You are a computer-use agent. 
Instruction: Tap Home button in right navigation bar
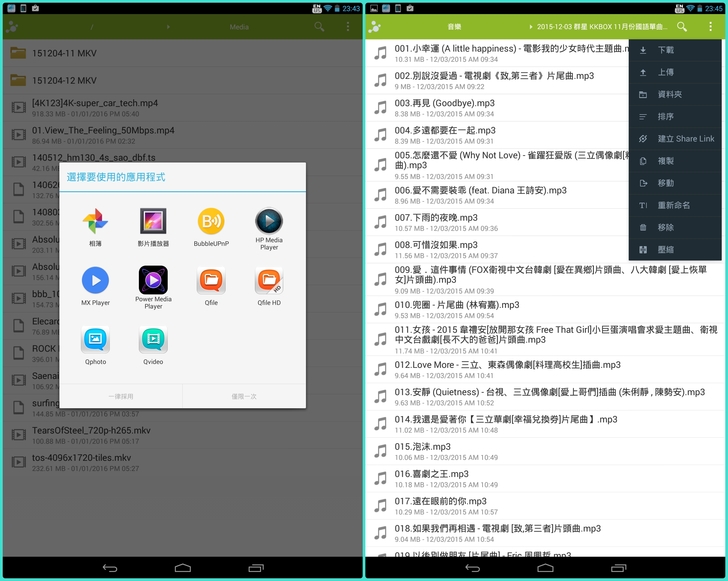[546, 568]
